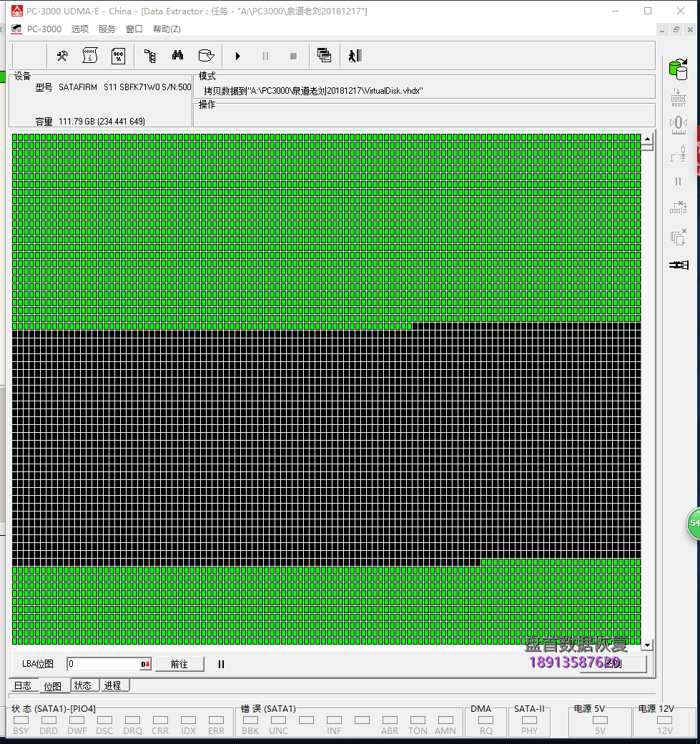Click the stacked chips with X icon
700x744 pixels.
679,237
